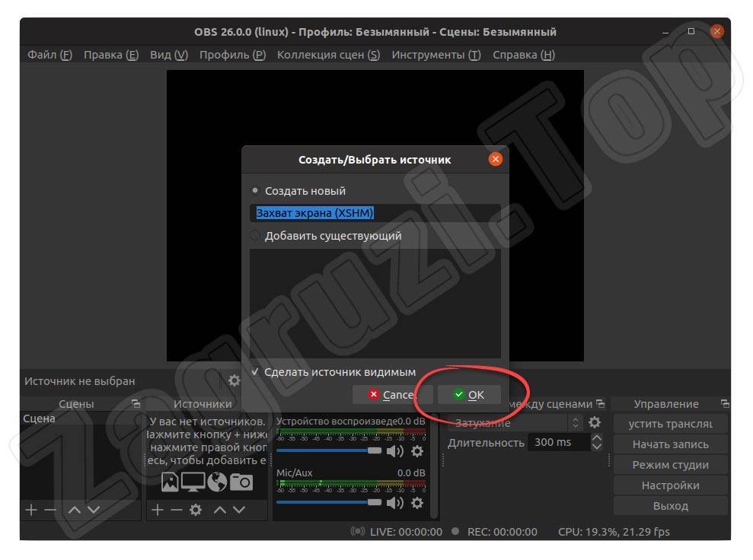
Task: Maximize the OBS window
Action: tap(691, 31)
